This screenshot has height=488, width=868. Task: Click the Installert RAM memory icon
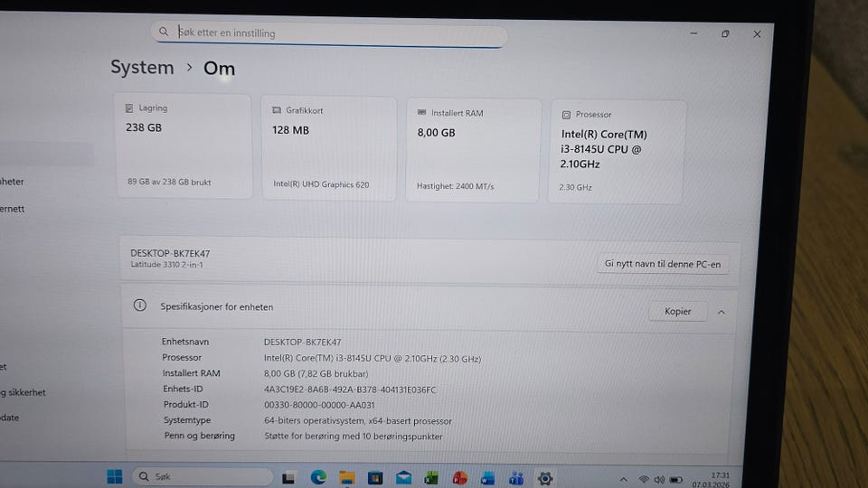(422, 112)
